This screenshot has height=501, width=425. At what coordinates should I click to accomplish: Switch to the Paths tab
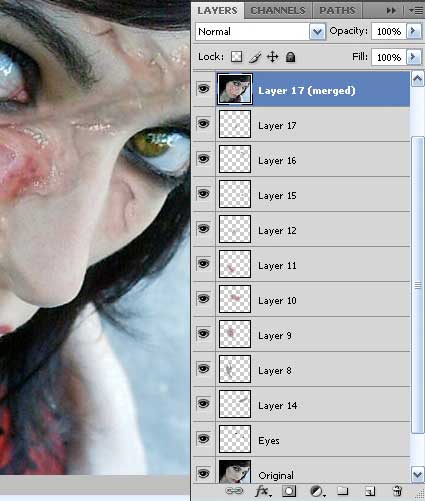click(337, 11)
